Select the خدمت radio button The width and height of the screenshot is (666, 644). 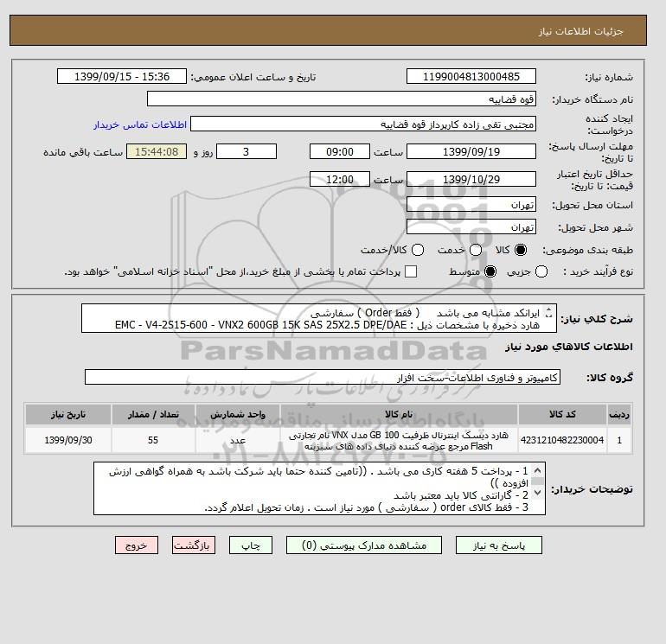coord(476,250)
